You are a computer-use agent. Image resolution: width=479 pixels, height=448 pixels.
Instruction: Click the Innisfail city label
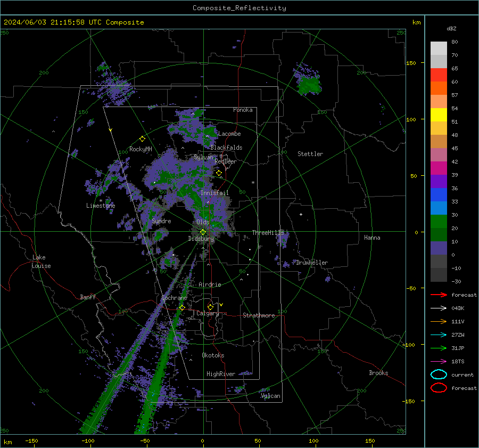[214, 193]
